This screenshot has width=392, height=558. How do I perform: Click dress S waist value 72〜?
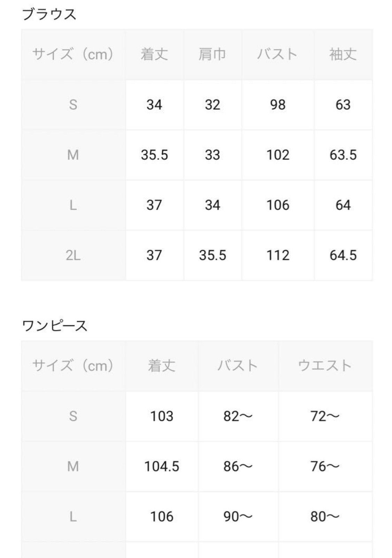tap(325, 416)
